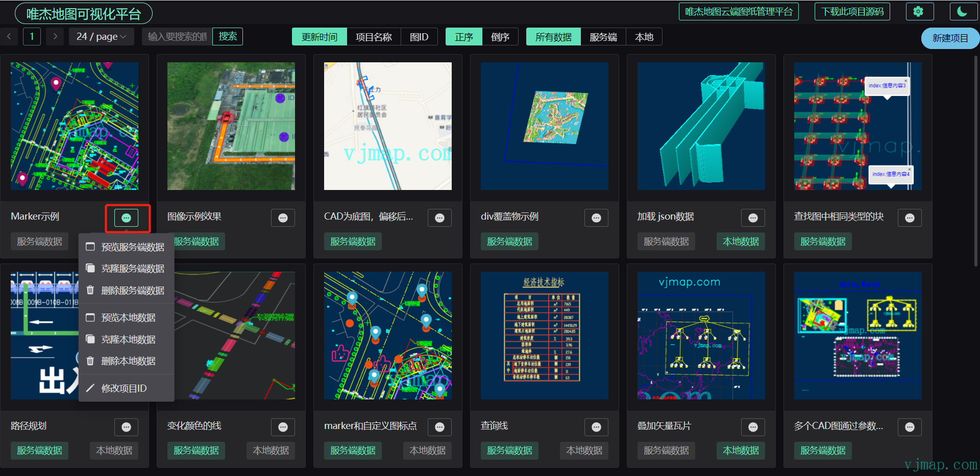Click the options icon on 加载json数据 card

753,218
